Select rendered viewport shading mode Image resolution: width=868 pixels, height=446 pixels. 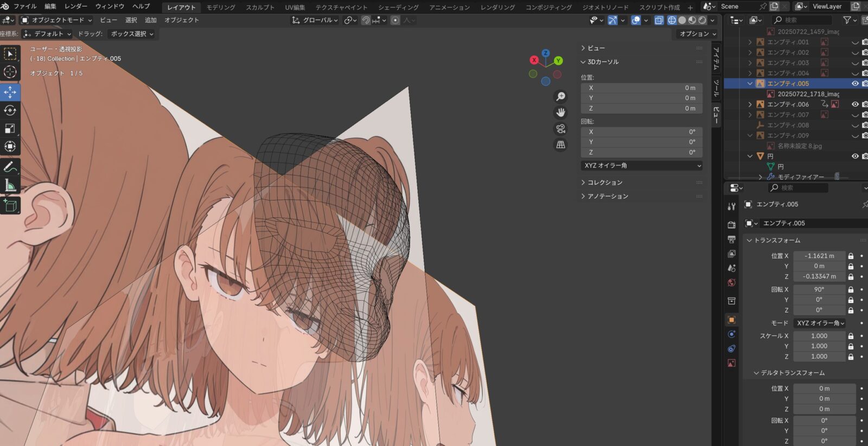[703, 20]
